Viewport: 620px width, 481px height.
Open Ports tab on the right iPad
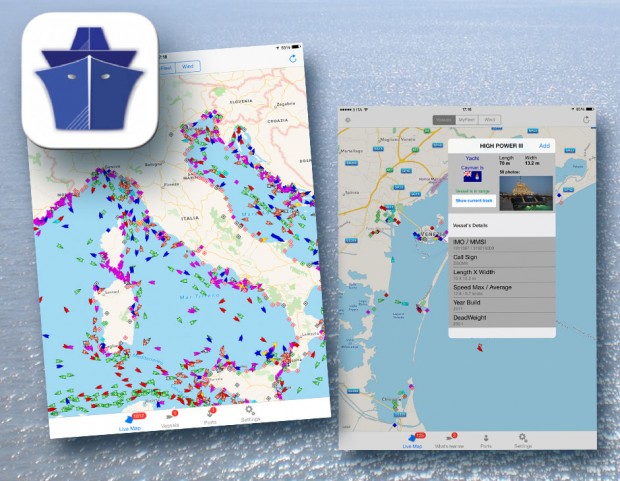click(x=486, y=440)
